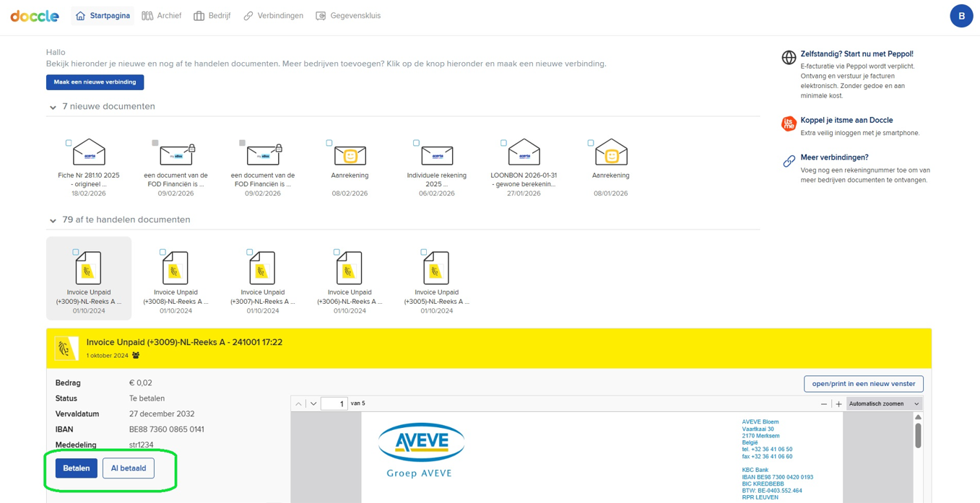This screenshot has width=980, height=503.
Task: Open the LOONBON 2026-01-31 envelope document
Action: (524, 153)
